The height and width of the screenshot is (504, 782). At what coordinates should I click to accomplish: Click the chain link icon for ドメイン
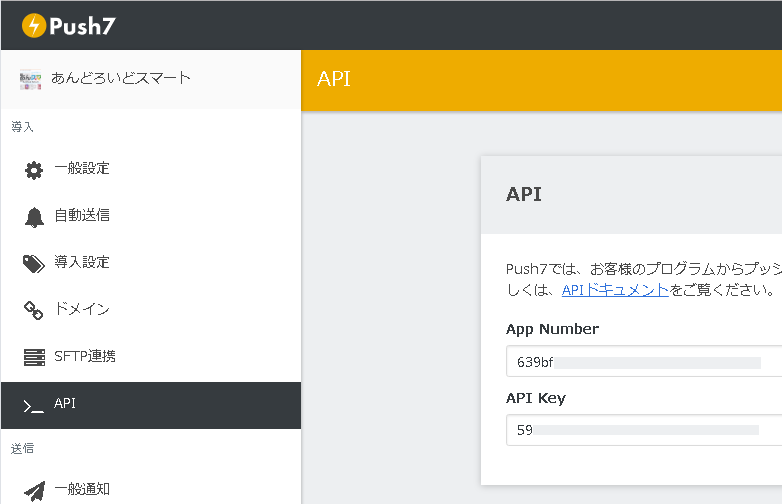[34, 311]
